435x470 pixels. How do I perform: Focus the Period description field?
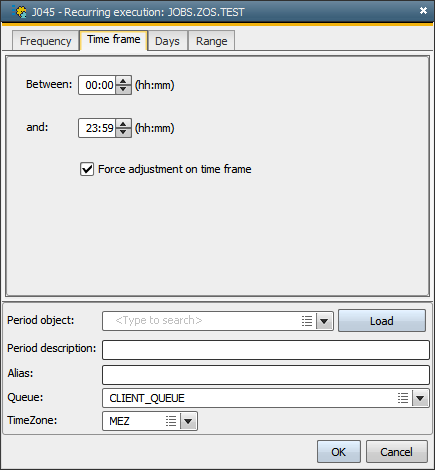click(266, 350)
